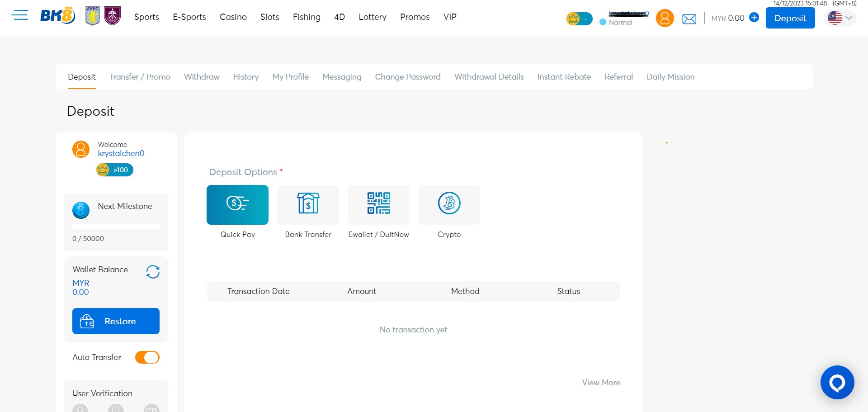Viewport: 868px width, 412px height.
Task: Open the Promos menu item
Action: point(415,17)
